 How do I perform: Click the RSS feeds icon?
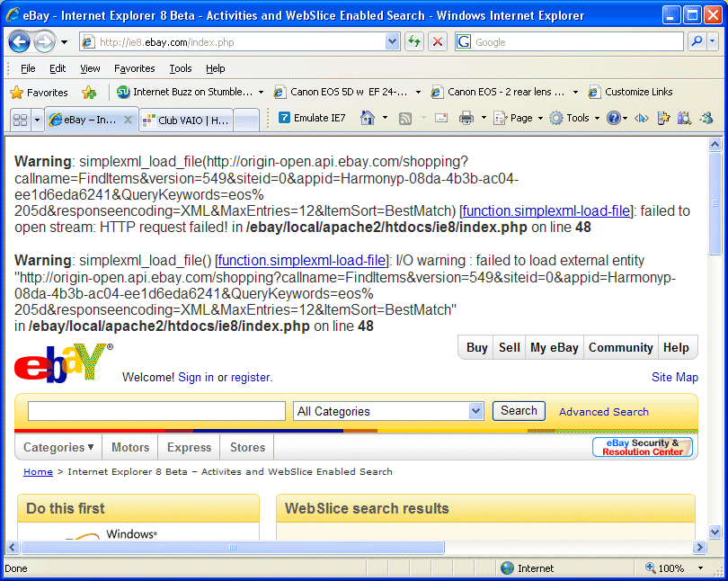[x=405, y=119]
